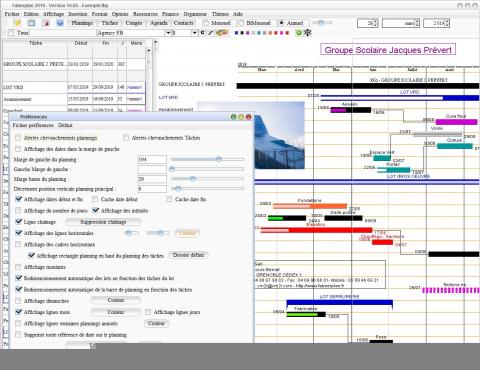480x370 pixels.
Task: Click the day number spinner arrows
Action: click(x=376, y=23)
